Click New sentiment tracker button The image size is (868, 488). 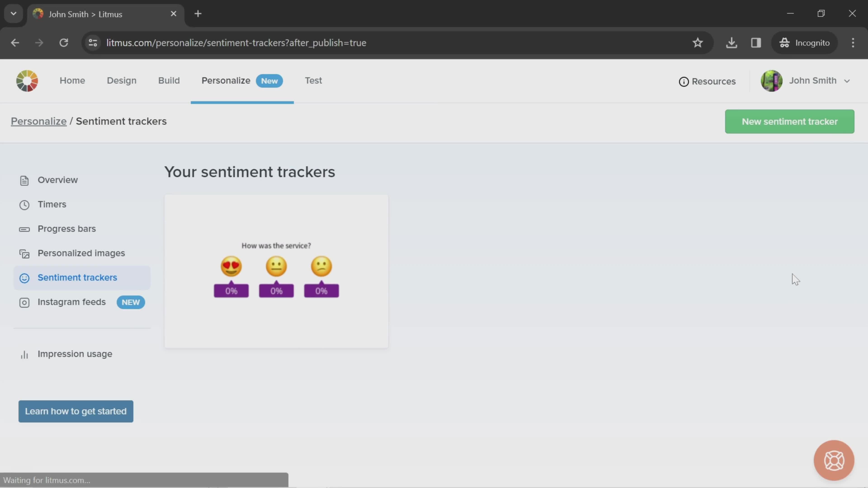(x=789, y=122)
